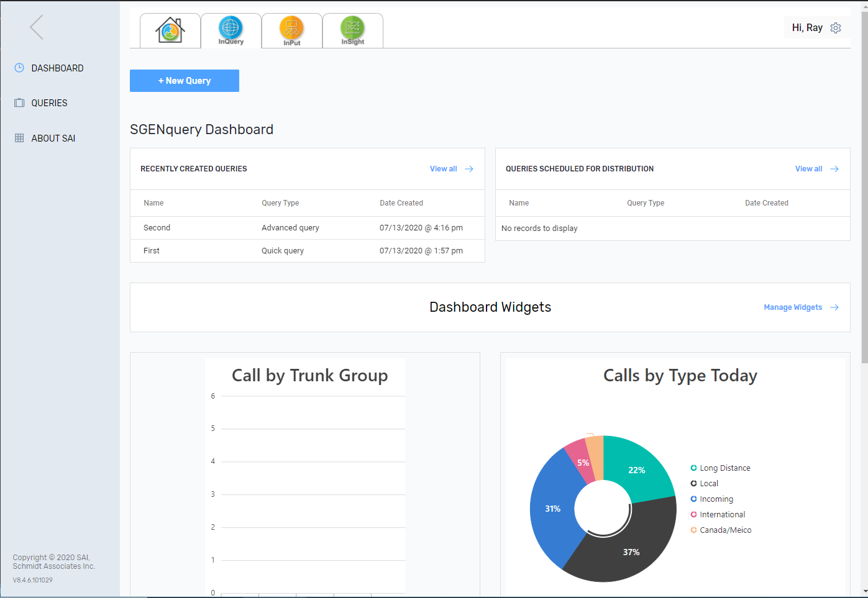
Task: Toggle Local legend item
Action: click(x=705, y=484)
